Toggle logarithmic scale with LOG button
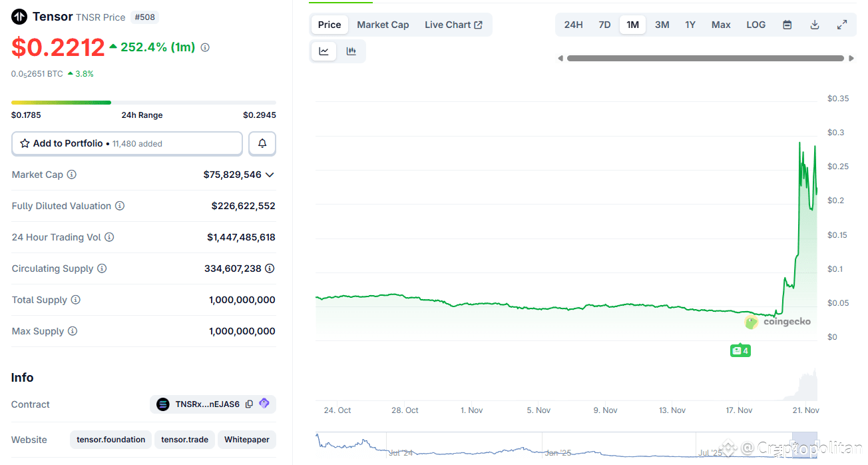The image size is (868, 465). point(756,24)
